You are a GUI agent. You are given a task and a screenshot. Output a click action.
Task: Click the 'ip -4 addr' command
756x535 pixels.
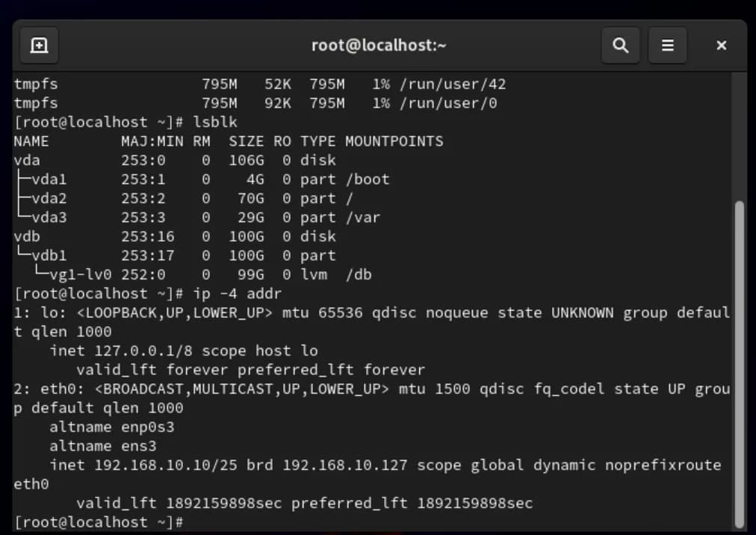(x=238, y=294)
